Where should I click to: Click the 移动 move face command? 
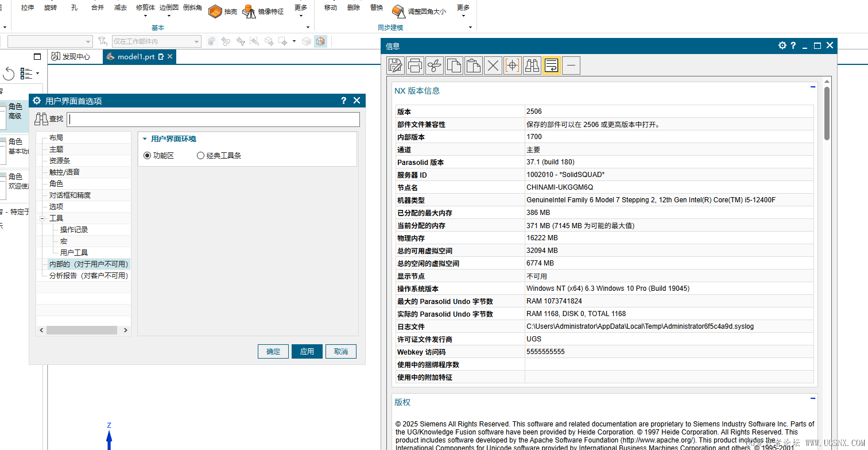331,7
